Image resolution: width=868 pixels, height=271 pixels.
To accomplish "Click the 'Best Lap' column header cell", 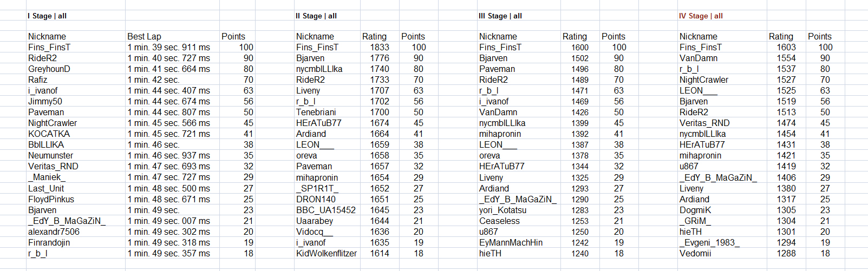I will [x=144, y=36].
